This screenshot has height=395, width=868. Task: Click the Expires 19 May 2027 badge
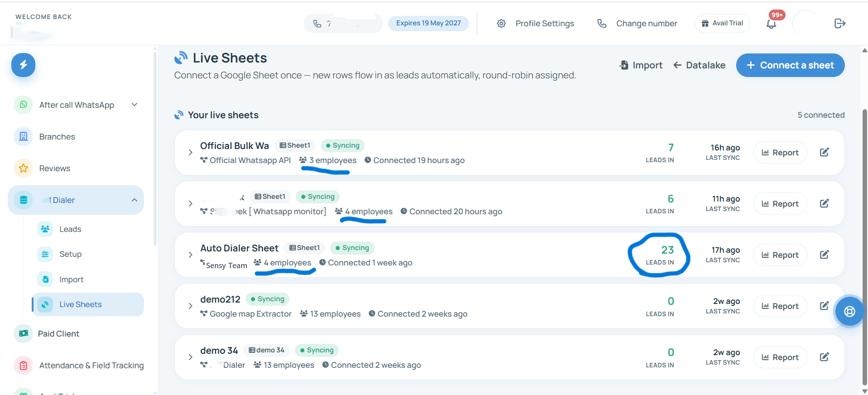tap(429, 23)
